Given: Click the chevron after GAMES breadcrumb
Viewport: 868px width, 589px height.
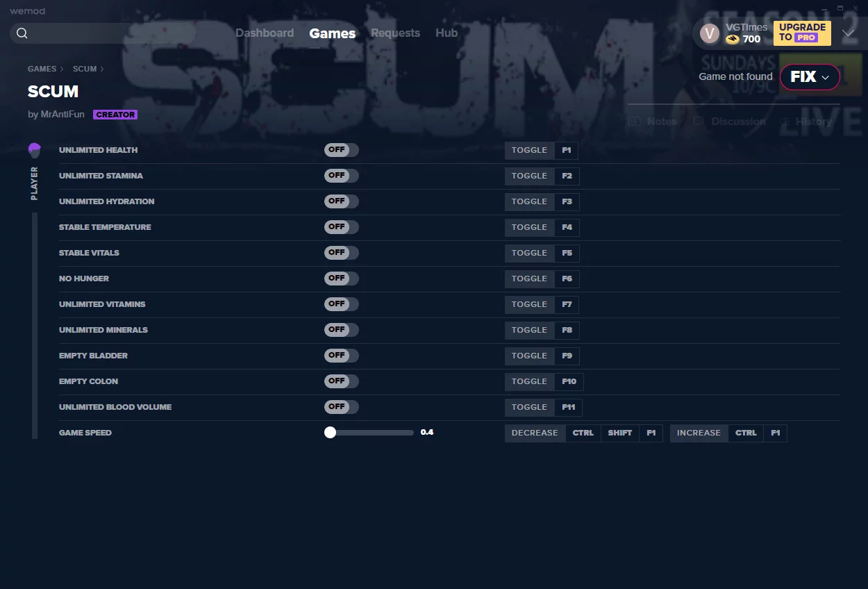Looking at the screenshot, I should point(62,69).
